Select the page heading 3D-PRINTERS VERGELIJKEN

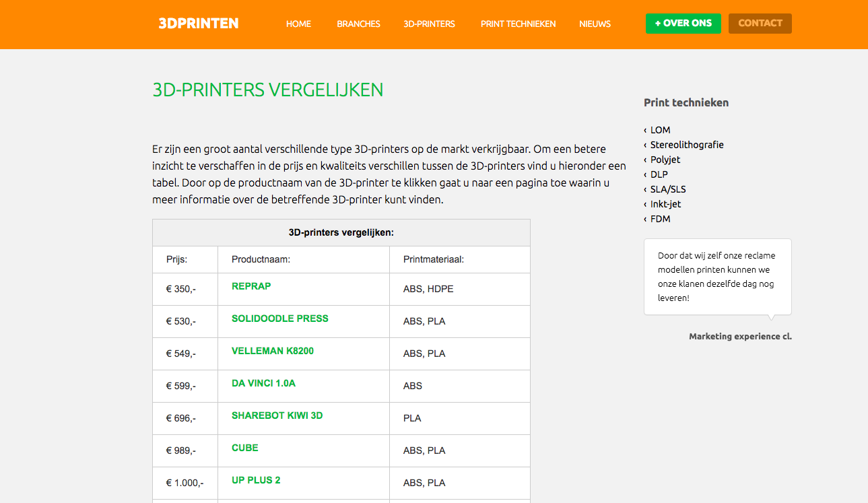click(268, 90)
